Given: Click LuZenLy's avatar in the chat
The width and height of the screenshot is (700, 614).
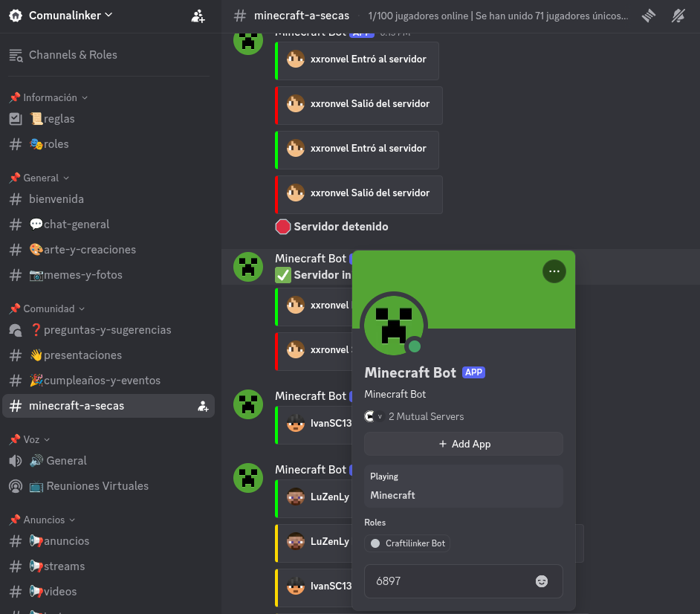Looking at the screenshot, I should [x=295, y=498].
